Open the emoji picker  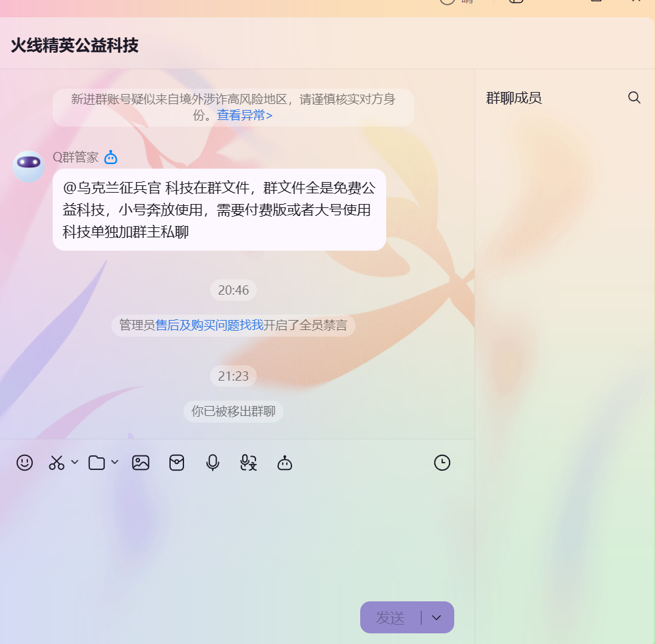pos(25,463)
